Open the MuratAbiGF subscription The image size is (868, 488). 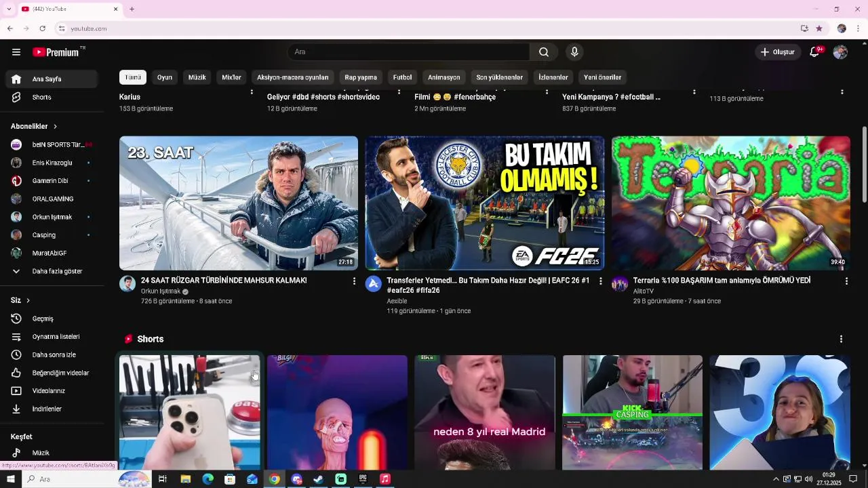point(52,253)
